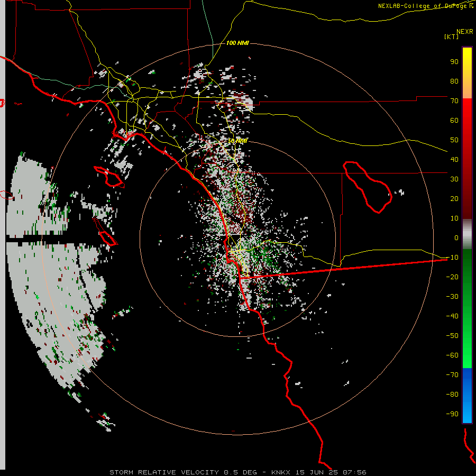Click the -90 value on the velocity scale
This screenshot has height=476, width=476.
[x=452, y=414]
